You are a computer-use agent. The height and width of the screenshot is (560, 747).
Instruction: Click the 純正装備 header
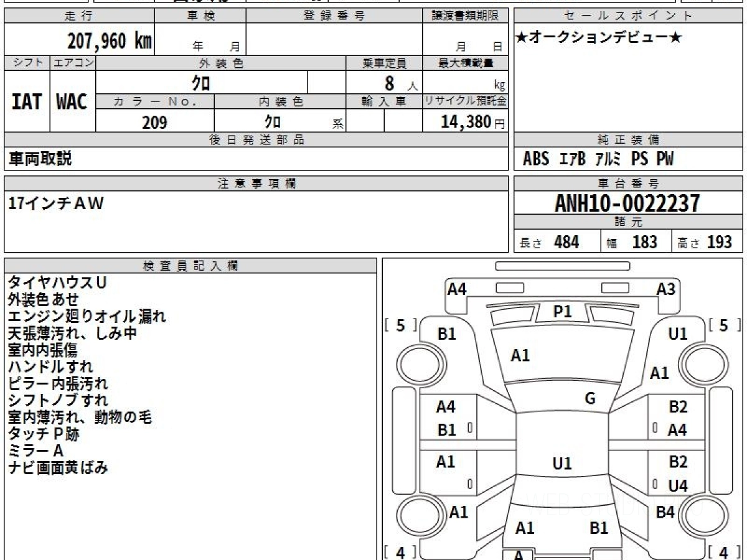pos(629,140)
